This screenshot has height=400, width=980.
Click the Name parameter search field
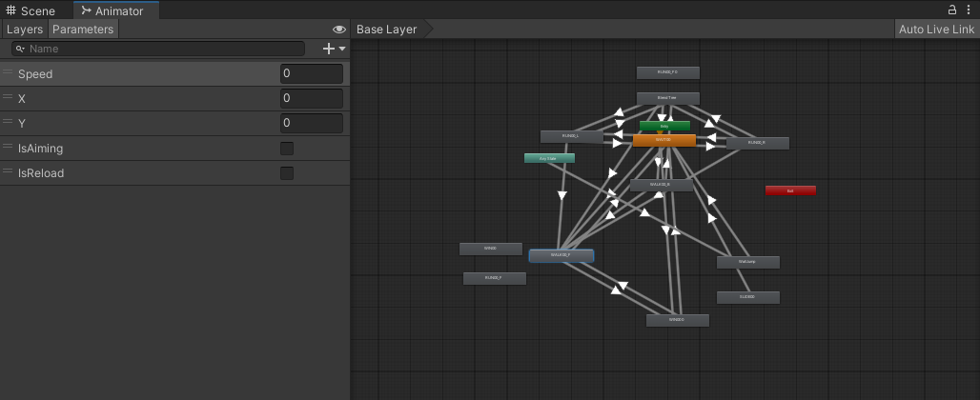point(158,49)
